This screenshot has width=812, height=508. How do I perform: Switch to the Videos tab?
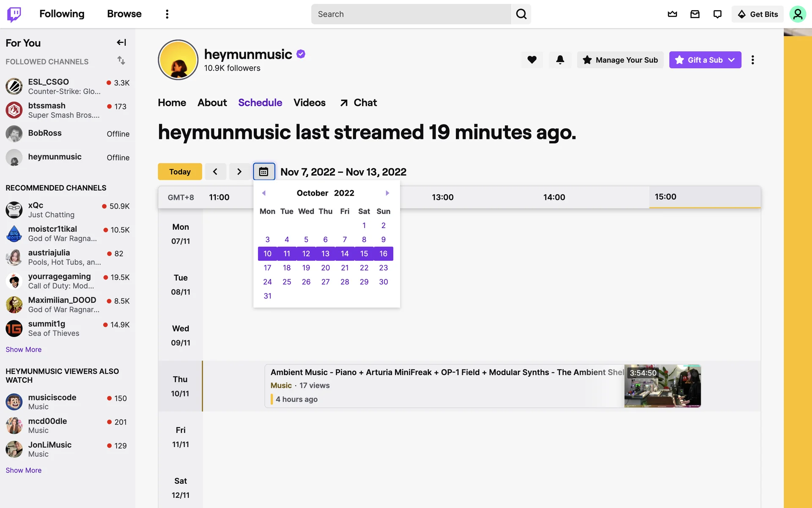coord(309,102)
